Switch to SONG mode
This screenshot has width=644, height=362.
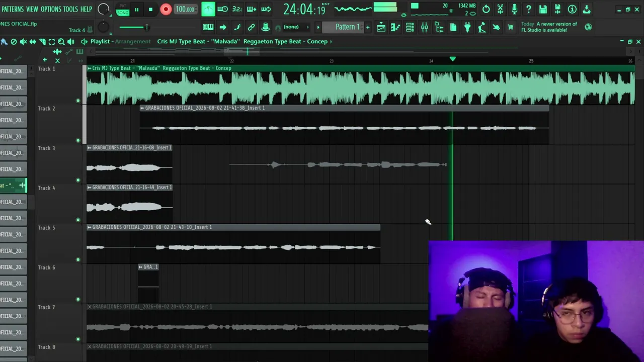pyautogui.click(x=123, y=13)
